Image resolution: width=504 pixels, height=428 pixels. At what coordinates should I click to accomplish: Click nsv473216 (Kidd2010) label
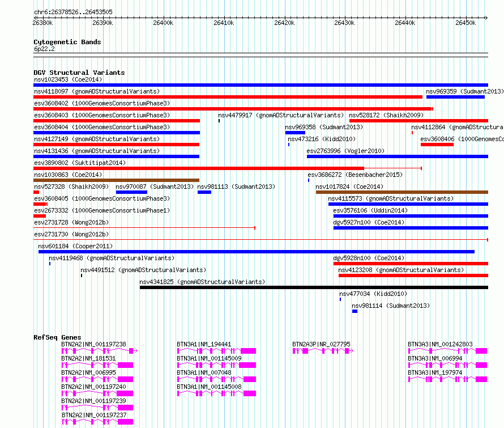pyautogui.click(x=322, y=139)
